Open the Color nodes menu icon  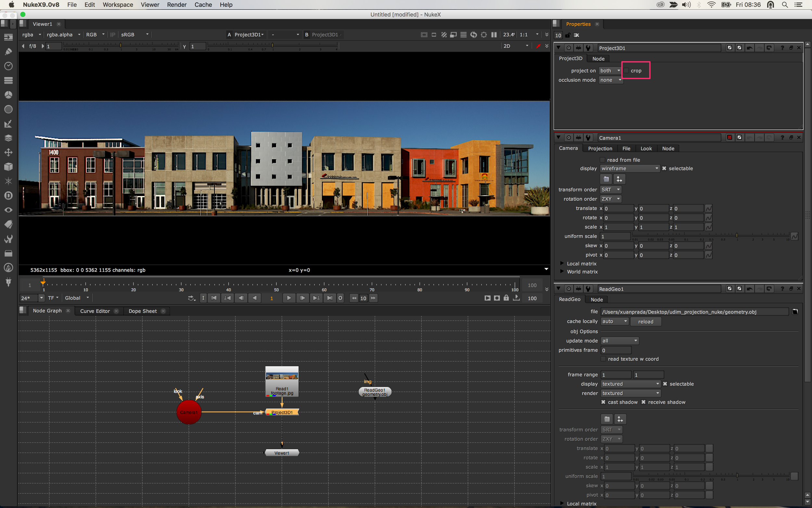[8, 95]
